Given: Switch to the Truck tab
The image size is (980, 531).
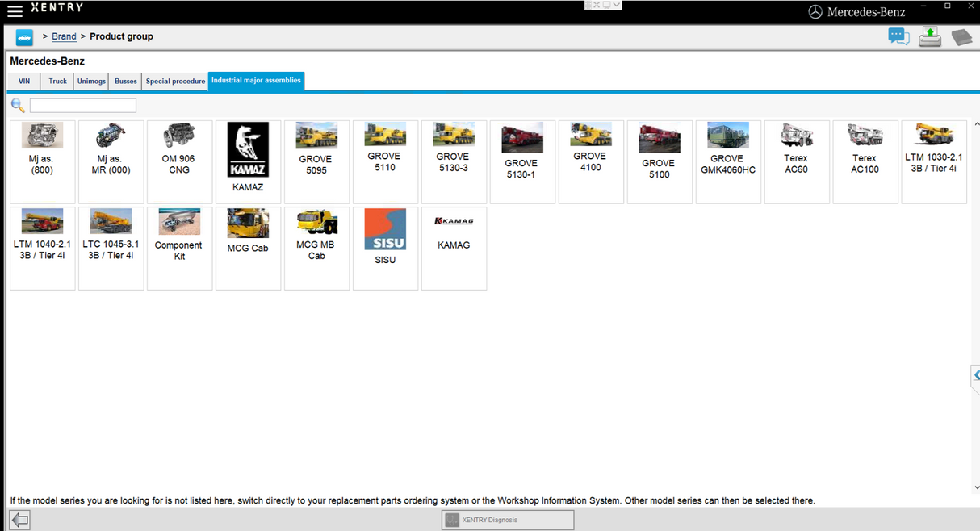Looking at the screenshot, I should [57, 82].
